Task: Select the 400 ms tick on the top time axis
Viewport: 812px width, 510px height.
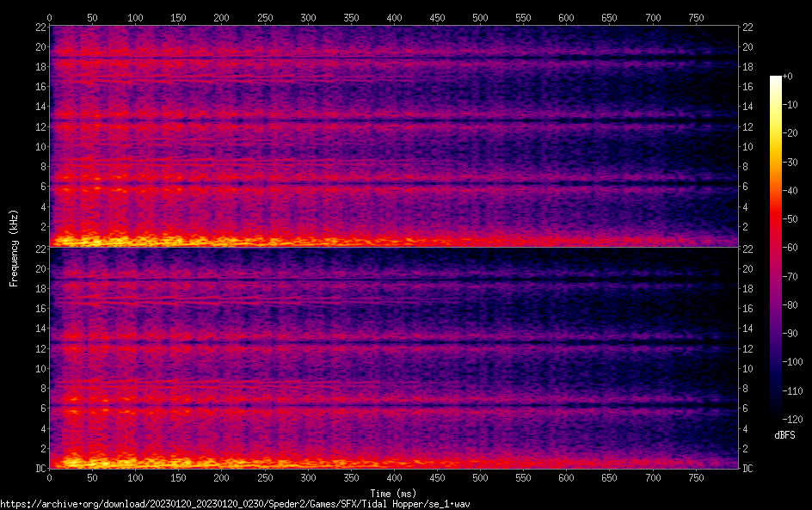Action: coord(394,17)
